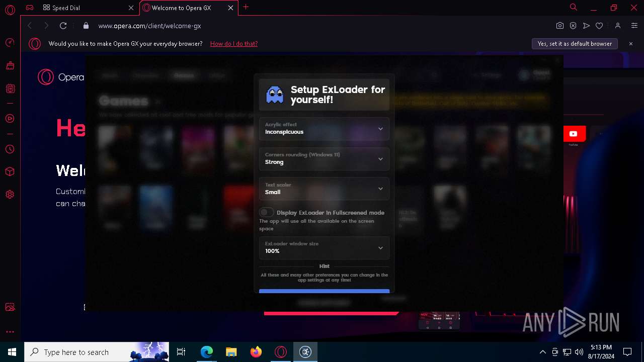The image size is (644, 362).
Task: Expand the Acrylic effect dropdown
Action: coord(324,129)
